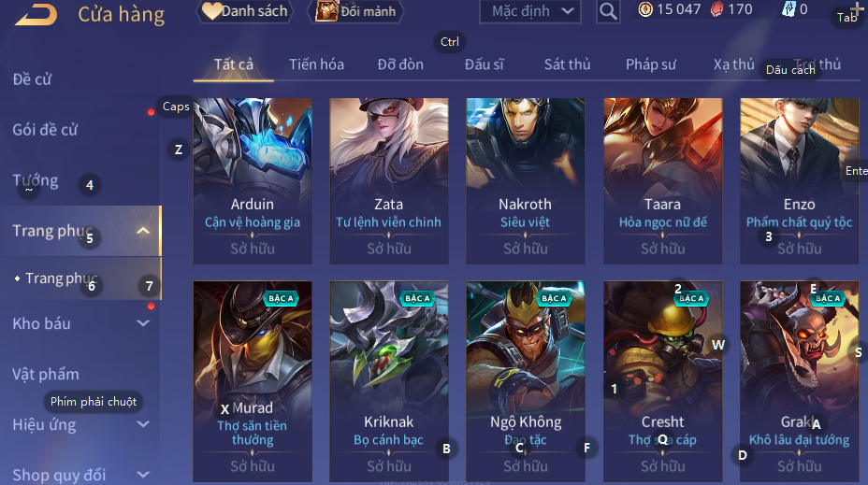868x485 pixels.
Task: Open the Mặc định sort dropdown
Action: point(530,11)
